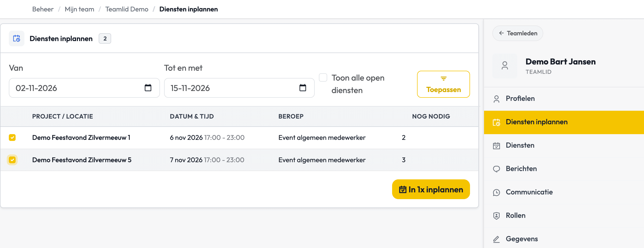Viewport: 644px width, 248px height.
Task: Click the In 1x inplannen button
Action: point(431,189)
